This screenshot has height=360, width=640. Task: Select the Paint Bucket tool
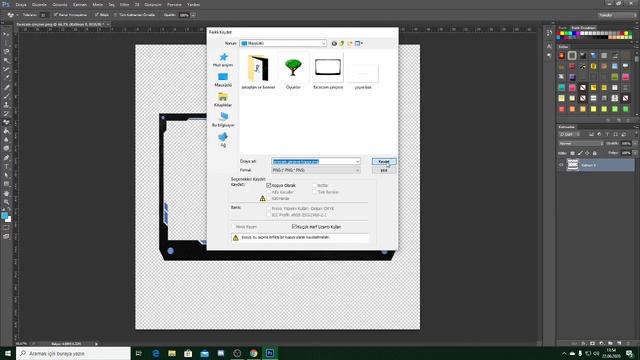[6, 131]
